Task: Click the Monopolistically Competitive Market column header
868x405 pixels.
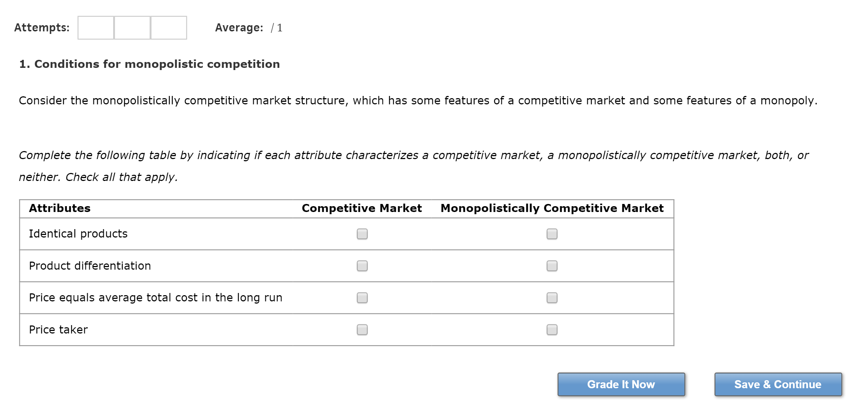Action: [x=552, y=208]
